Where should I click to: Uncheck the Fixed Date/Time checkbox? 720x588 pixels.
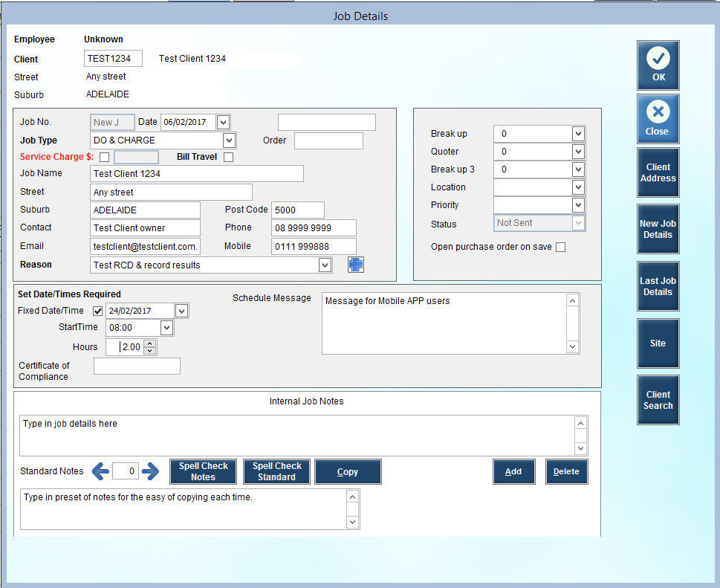(x=98, y=311)
